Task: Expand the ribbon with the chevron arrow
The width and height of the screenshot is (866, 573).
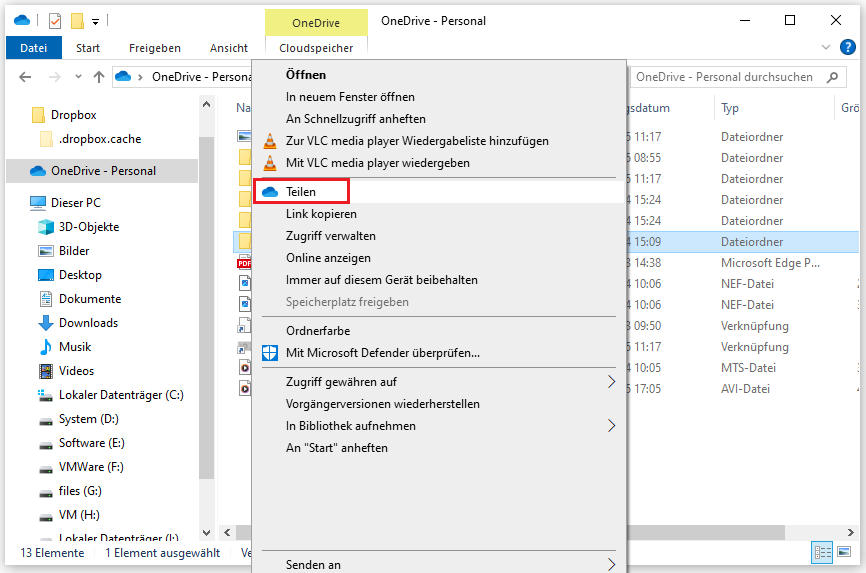Action: pos(826,48)
